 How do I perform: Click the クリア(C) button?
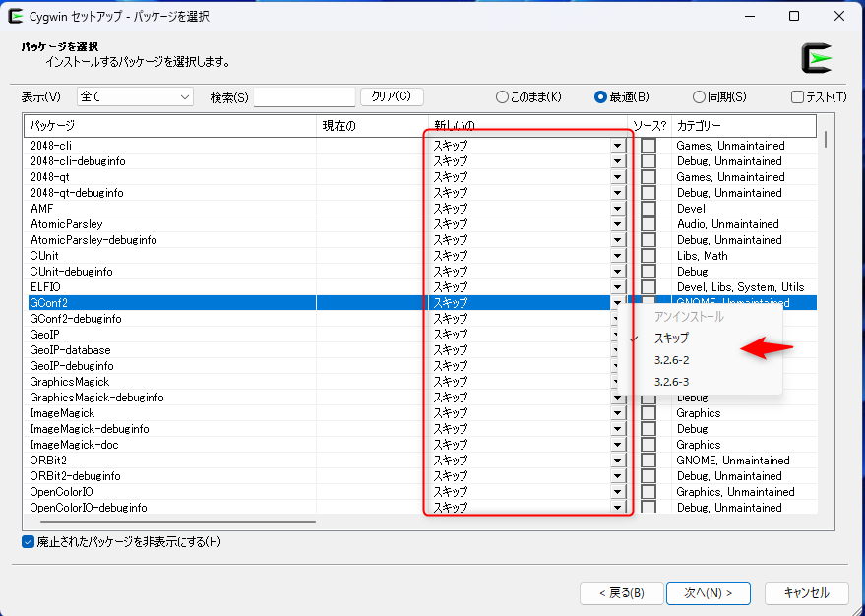pos(392,96)
